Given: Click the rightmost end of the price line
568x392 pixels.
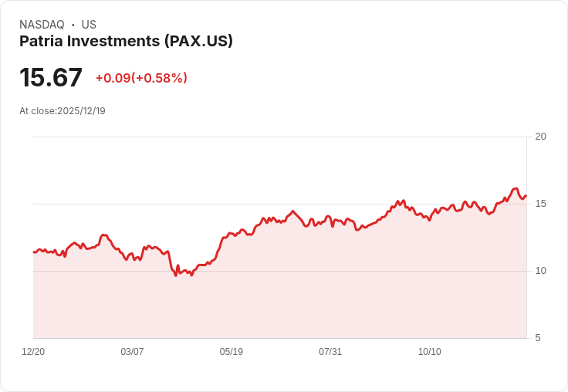Looking at the screenshot, I should click(x=526, y=195).
